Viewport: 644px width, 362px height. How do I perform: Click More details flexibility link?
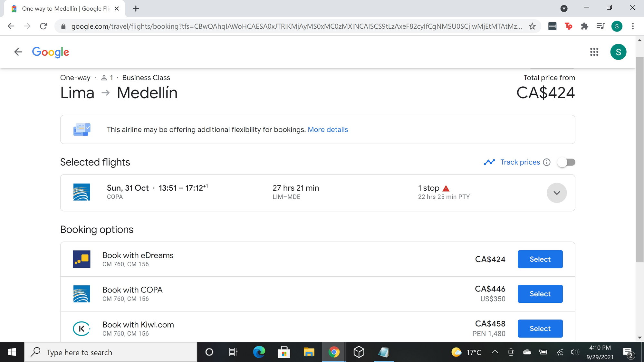tap(327, 129)
